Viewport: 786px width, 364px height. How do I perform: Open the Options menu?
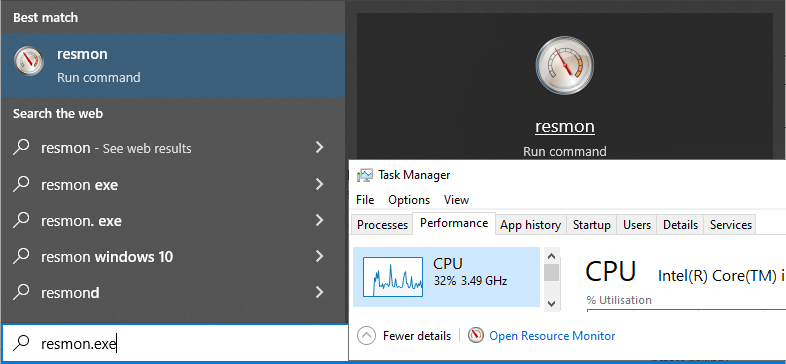[409, 200]
